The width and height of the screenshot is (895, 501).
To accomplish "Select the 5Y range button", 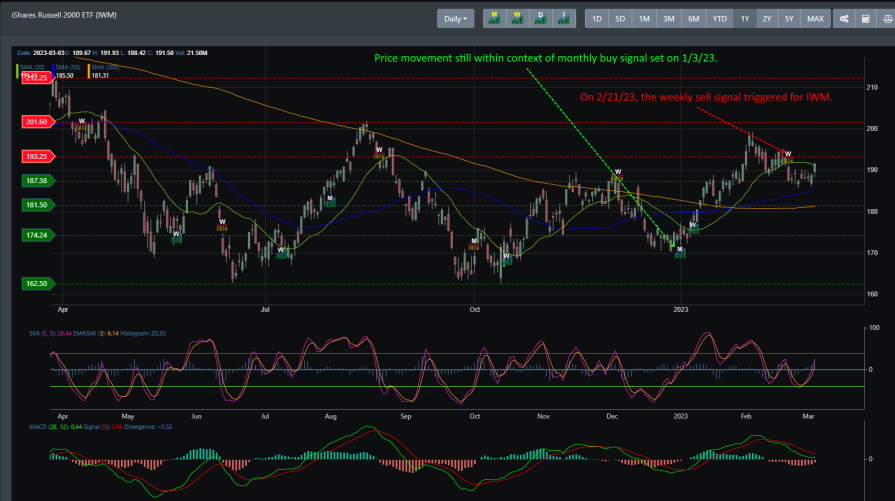I will [x=789, y=19].
